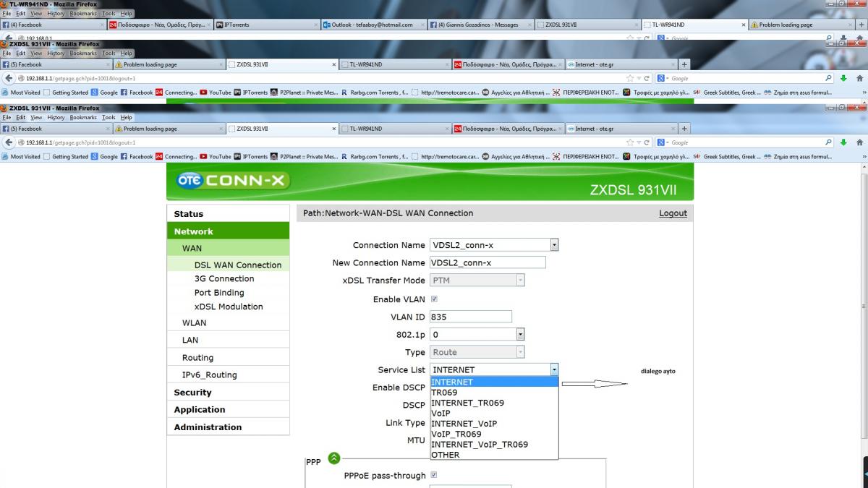The height and width of the screenshot is (488, 868).
Task: Open 3G Connection in sidebar
Action: tap(224, 278)
